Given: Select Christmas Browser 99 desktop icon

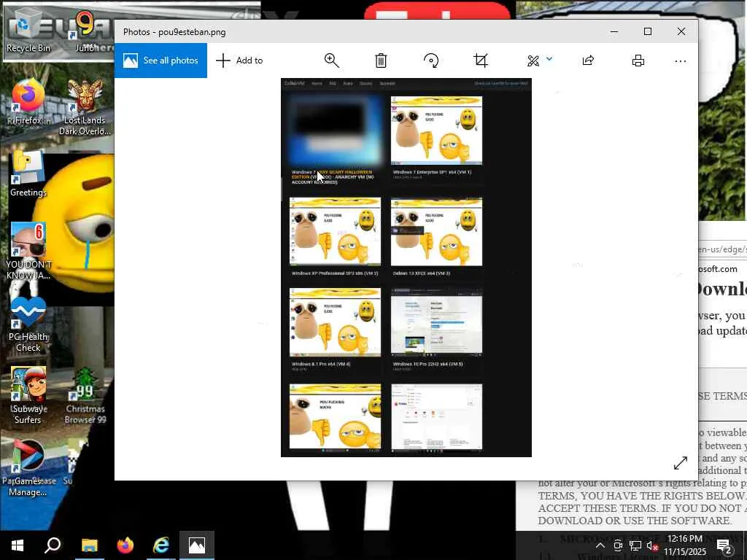Looking at the screenshot, I should [85, 395].
